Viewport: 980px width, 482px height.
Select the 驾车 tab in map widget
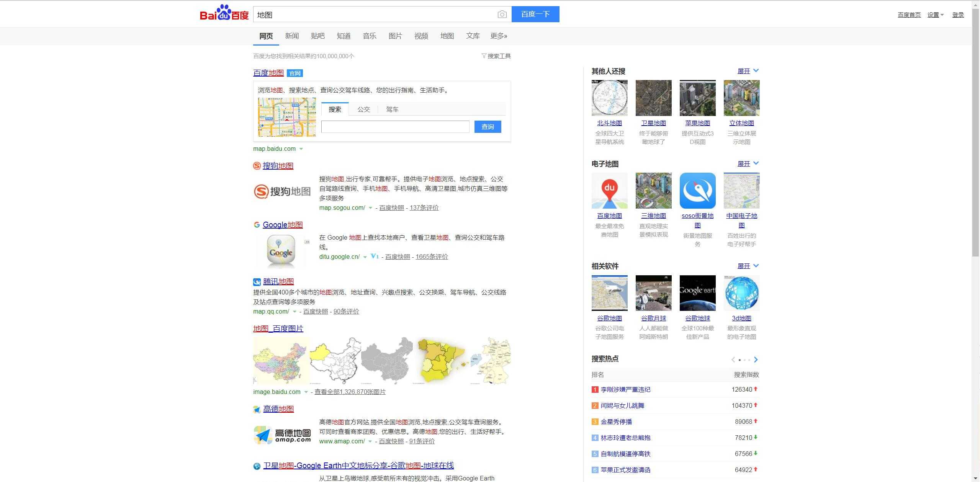coord(392,109)
